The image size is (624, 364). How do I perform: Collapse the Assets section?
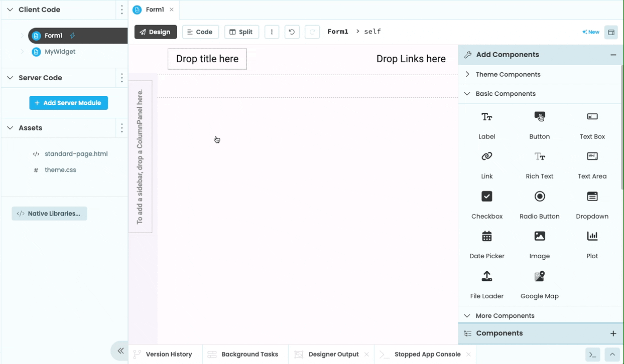pos(10,128)
